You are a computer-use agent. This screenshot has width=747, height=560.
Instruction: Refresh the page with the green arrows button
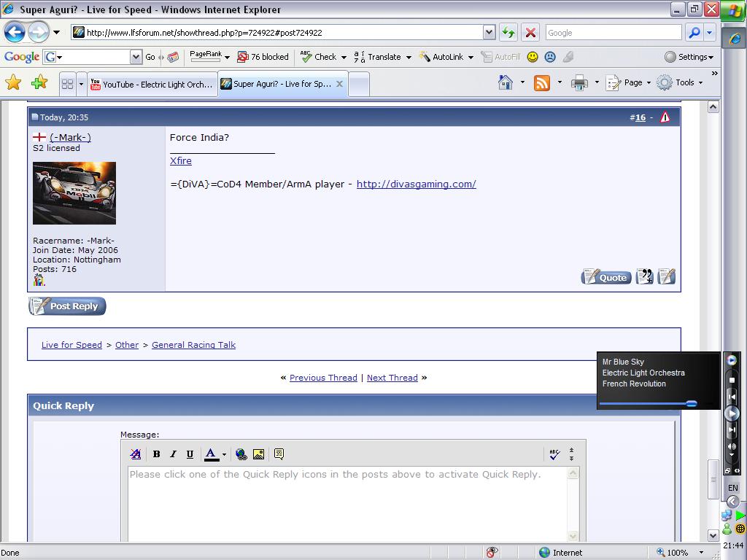click(x=508, y=32)
